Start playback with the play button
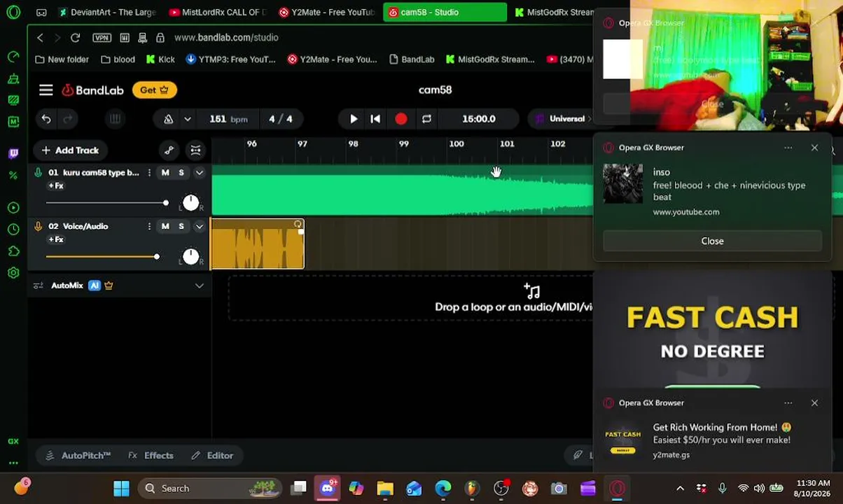 point(354,119)
